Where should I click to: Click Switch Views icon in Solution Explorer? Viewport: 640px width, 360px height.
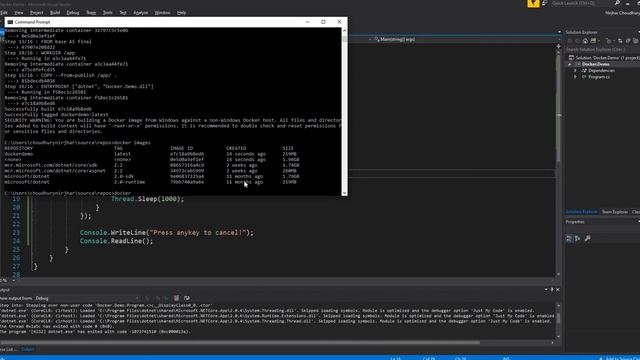(593, 41)
